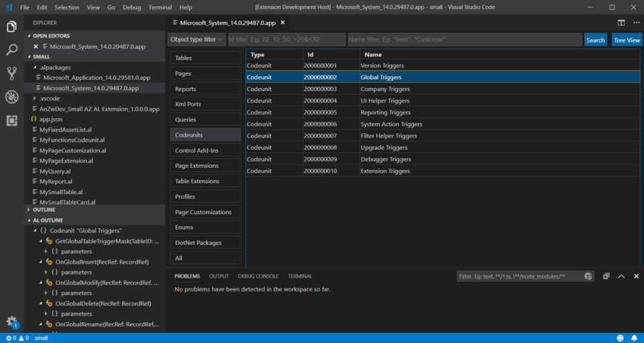Open the Object type filter dropdown
Viewport: 644px width, 343px height.
tap(197, 40)
